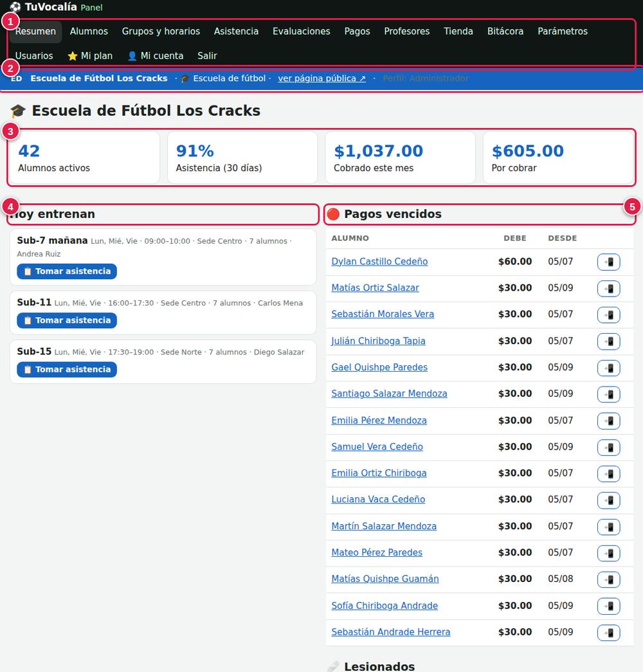Take attendance for Sub-7 mañana
Screen dimensions: 643x672
pos(67,271)
